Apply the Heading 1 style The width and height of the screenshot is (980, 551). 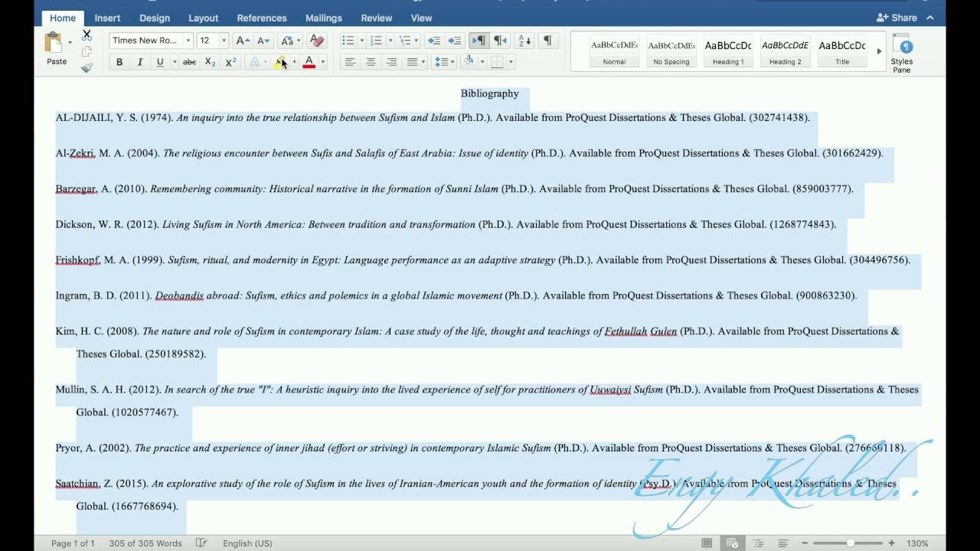tap(728, 51)
